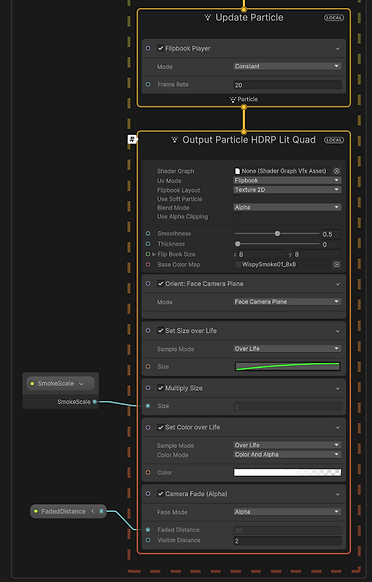Screen dimensions: 372x582
Task: Adjust the Smoothness slider handle
Action: tap(277, 233)
